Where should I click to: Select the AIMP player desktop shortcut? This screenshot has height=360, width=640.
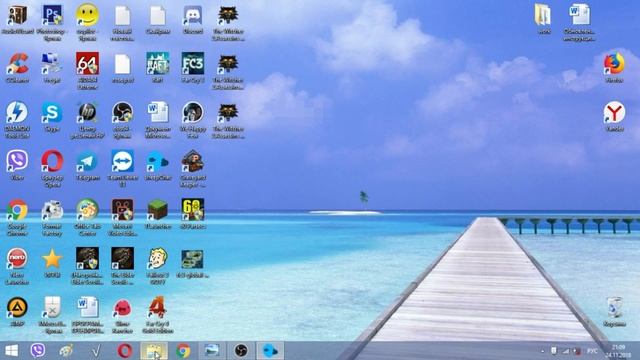[17, 307]
